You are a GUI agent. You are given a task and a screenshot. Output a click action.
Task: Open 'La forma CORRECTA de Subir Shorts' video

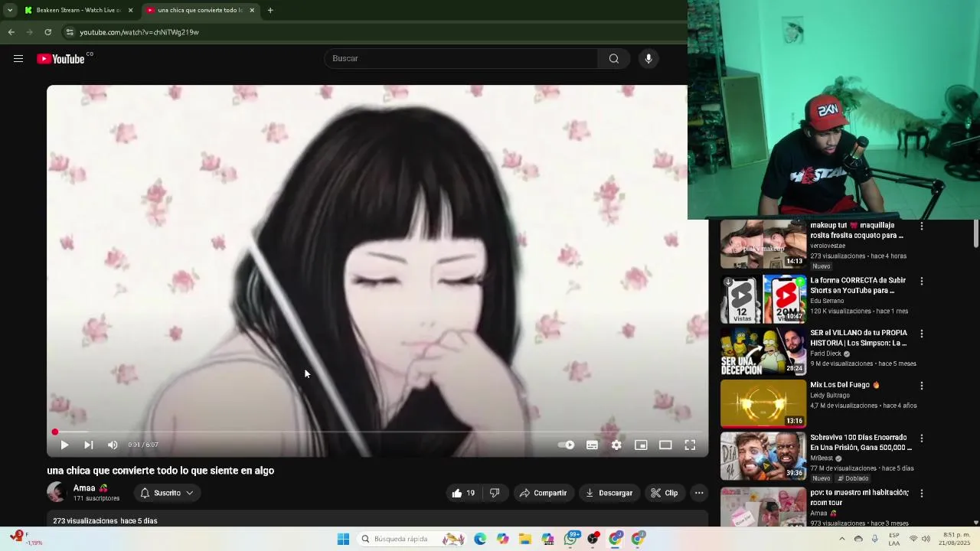[857, 285]
